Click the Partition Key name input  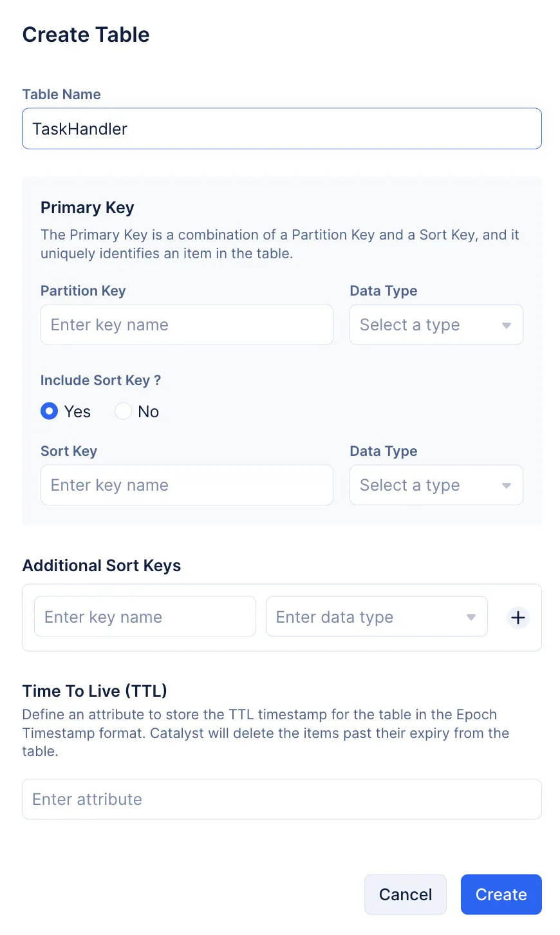click(x=187, y=325)
